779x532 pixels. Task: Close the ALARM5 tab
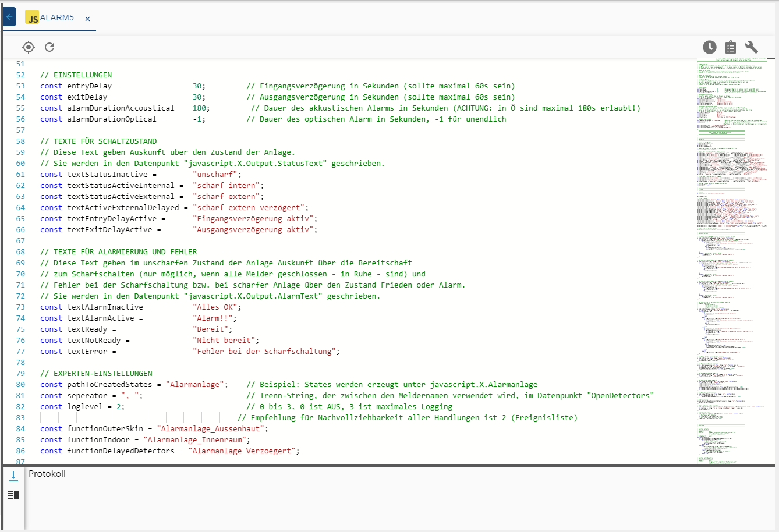pyautogui.click(x=87, y=19)
